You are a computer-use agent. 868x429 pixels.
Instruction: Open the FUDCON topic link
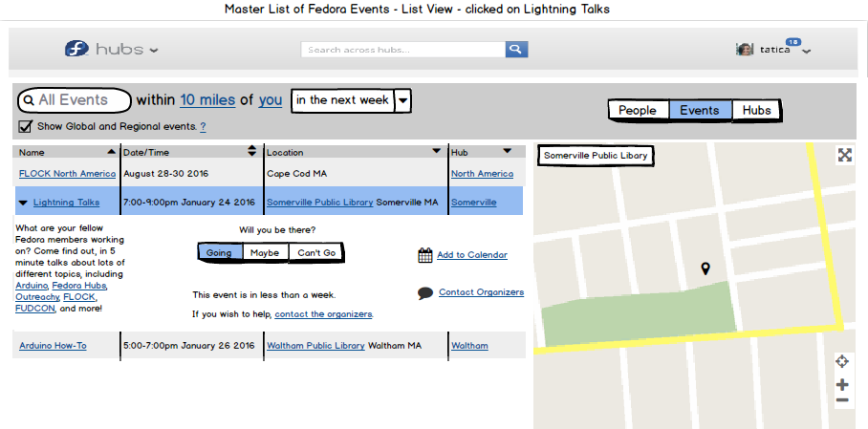(x=35, y=309)
